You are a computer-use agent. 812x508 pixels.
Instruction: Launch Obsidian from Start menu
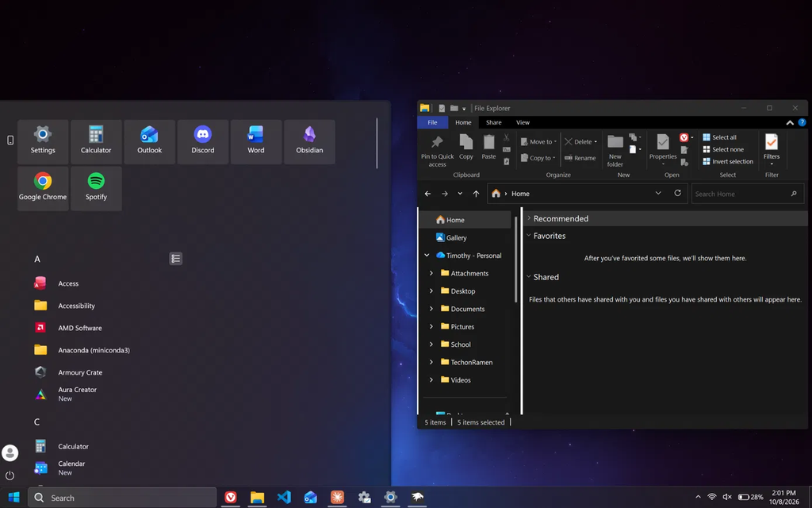[310, 141]
